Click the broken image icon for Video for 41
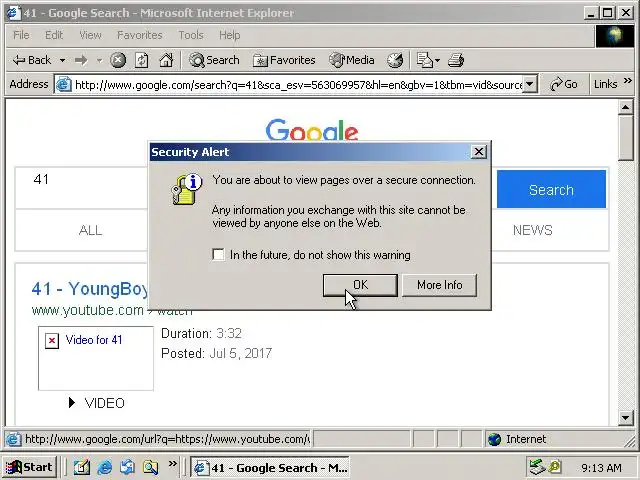The height and width of the screenshot is (480, 640). (52, 340)
